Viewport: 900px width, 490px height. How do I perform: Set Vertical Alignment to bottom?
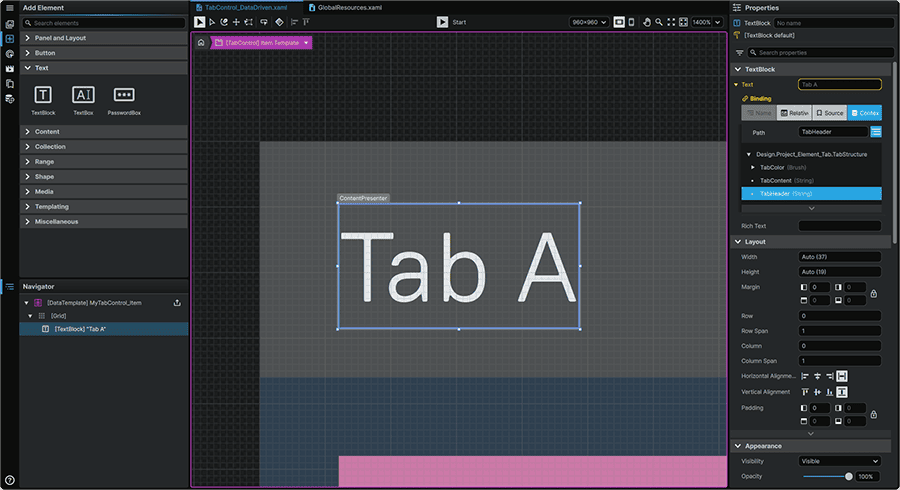829,392
